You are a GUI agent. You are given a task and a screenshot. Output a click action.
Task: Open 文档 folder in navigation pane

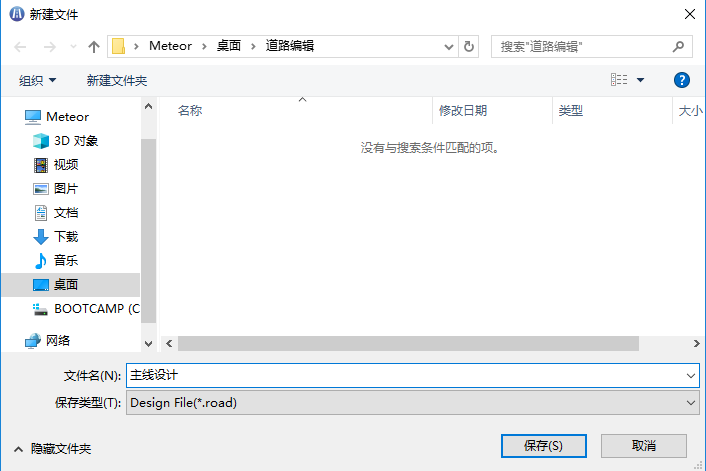pyautogui.click(x=56, y=213)
